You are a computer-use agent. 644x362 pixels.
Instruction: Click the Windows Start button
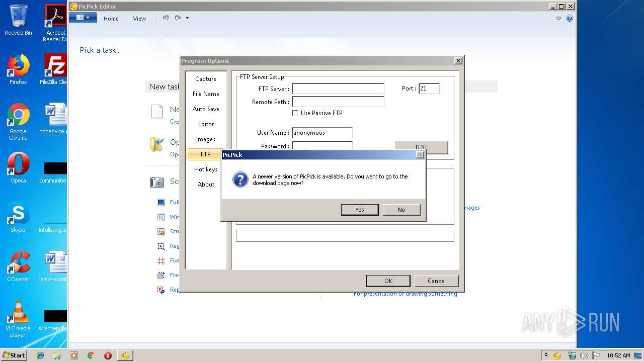tap(14, 355)
